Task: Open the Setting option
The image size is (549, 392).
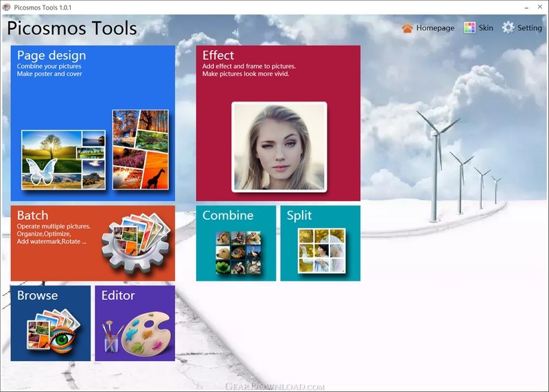Action: 529,28
